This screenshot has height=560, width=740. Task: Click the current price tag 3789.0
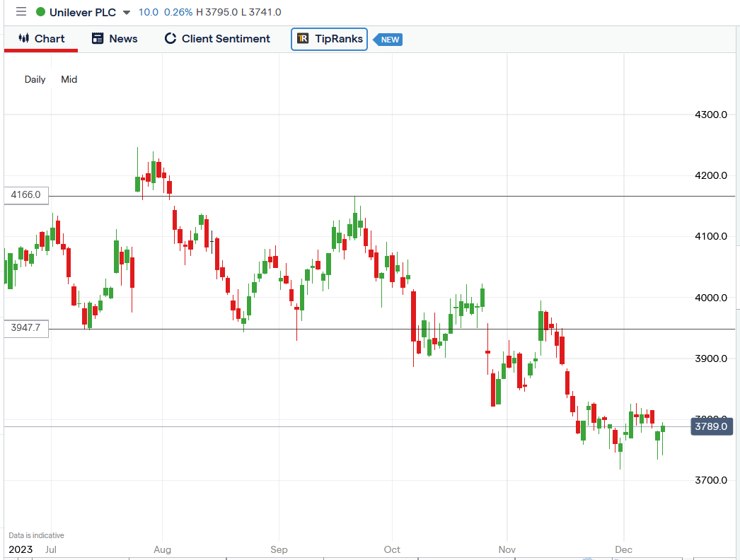711,426
